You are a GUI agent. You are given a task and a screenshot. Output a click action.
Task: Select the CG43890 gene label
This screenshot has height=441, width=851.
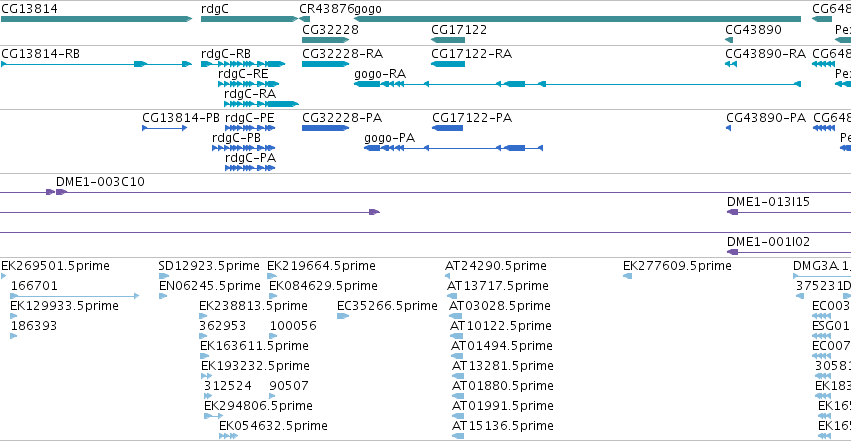coord(753,30)
